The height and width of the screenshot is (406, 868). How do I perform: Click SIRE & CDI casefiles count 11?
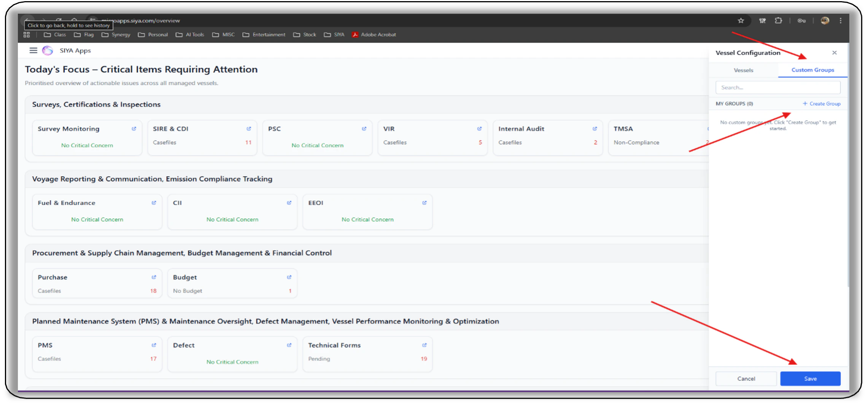[248, 142]
